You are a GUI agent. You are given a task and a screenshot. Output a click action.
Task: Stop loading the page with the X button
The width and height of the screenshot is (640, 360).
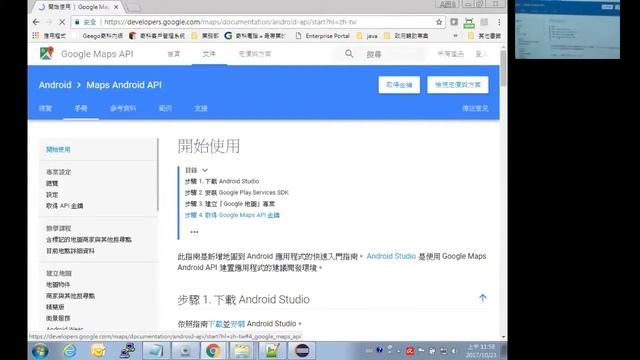tap(62, 22)
